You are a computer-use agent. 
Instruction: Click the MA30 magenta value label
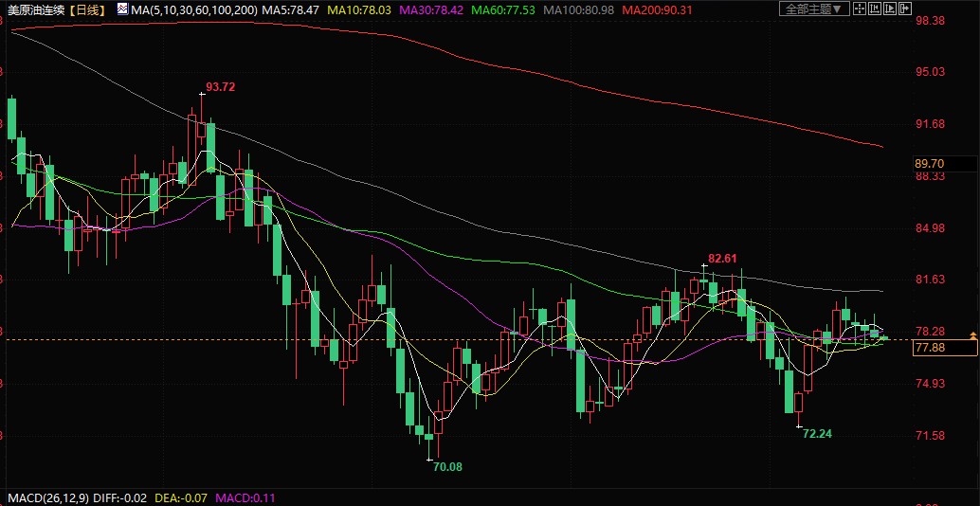[x=432, y=9]
